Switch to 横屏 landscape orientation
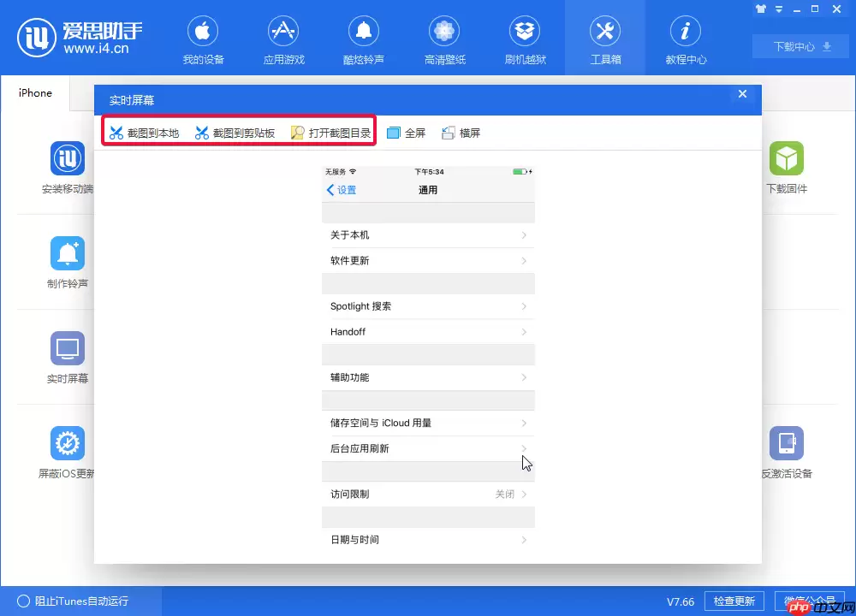This screenshot has width=856, height=616. point(461,133)
